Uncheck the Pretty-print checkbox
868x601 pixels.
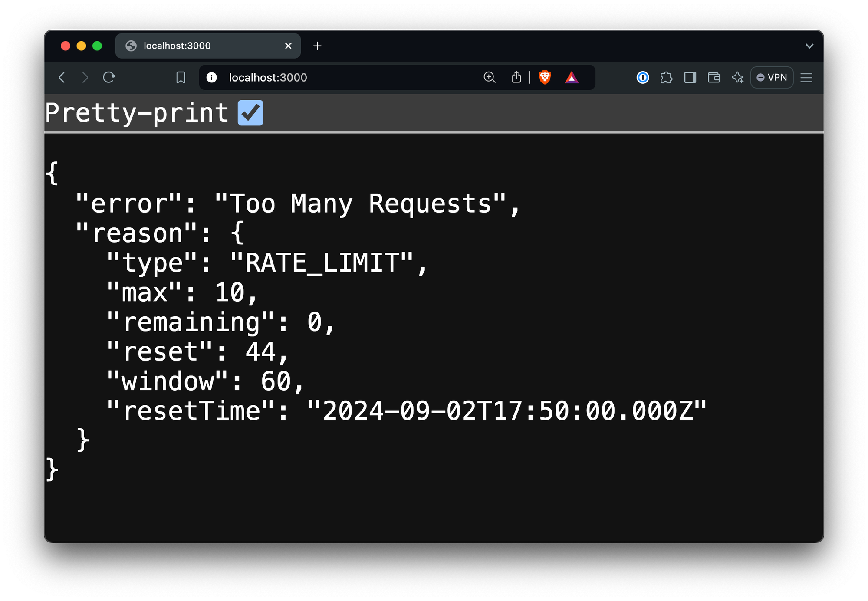tap(250, 112)
